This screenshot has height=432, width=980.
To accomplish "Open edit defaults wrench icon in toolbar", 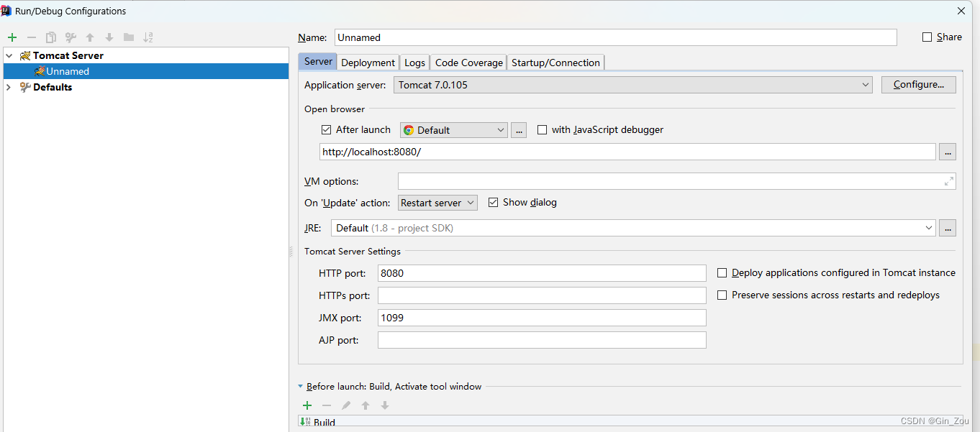I will pos(71,37).
